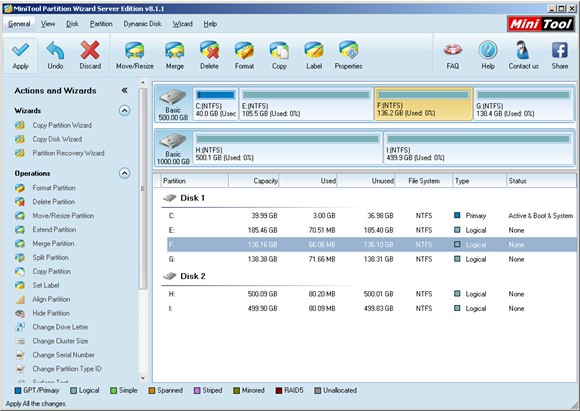Select the Move/Resize toolbar icon
This screenshot has width=580, height=411.
(x=135, y=50)
